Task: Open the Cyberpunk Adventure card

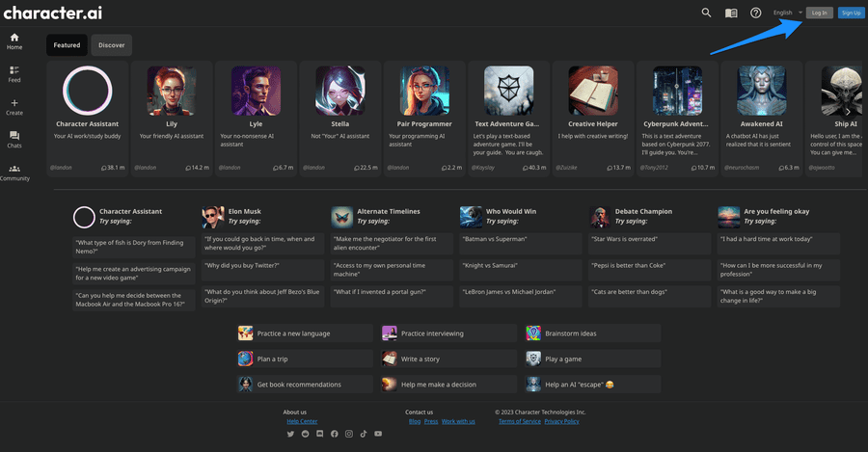Action: [x=677, y=119]
